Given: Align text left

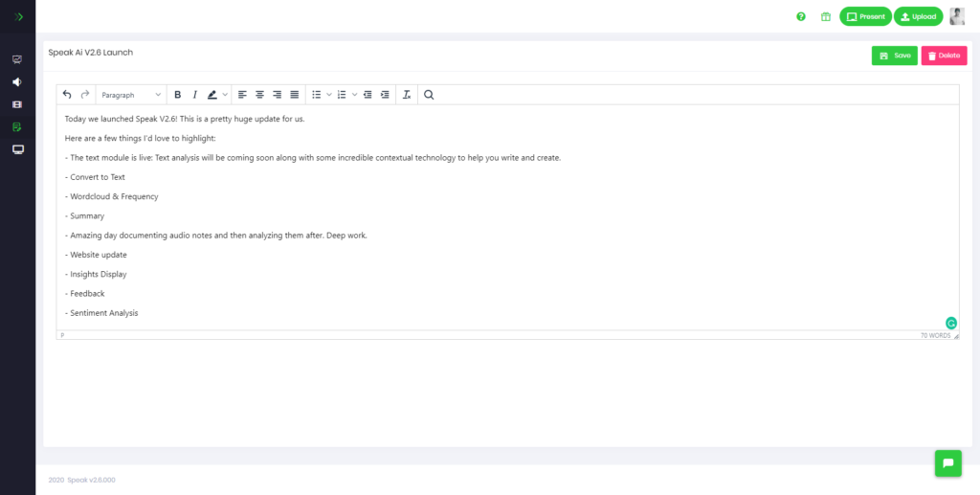Looking at the screenshot, I should tap(242, 95).
